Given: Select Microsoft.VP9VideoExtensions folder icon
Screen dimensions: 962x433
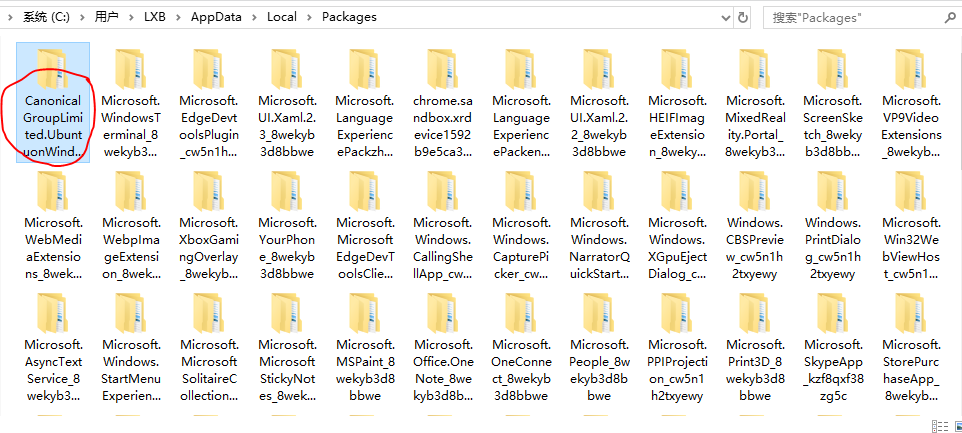Looking at the screenshot, I should tap(910, 69).
